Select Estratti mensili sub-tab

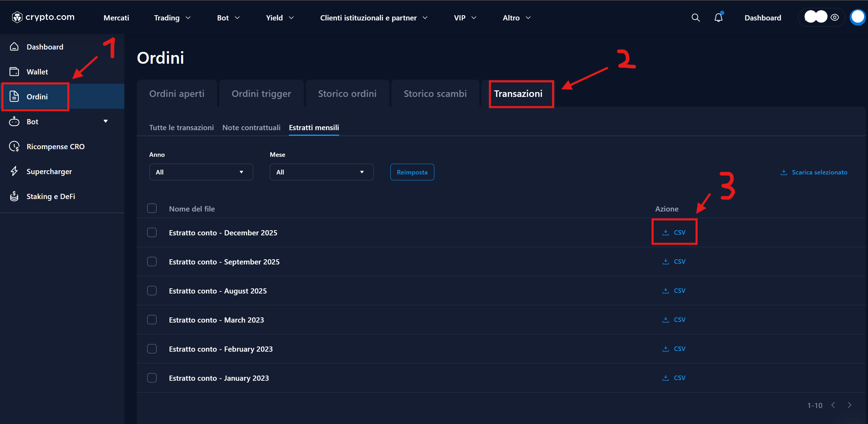pyautogui.click(x=314, y=127)
